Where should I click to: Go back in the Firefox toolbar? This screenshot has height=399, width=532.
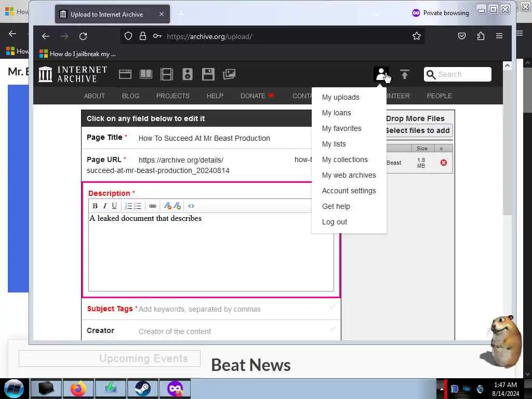pyautogui.click(x=46, y=36)
